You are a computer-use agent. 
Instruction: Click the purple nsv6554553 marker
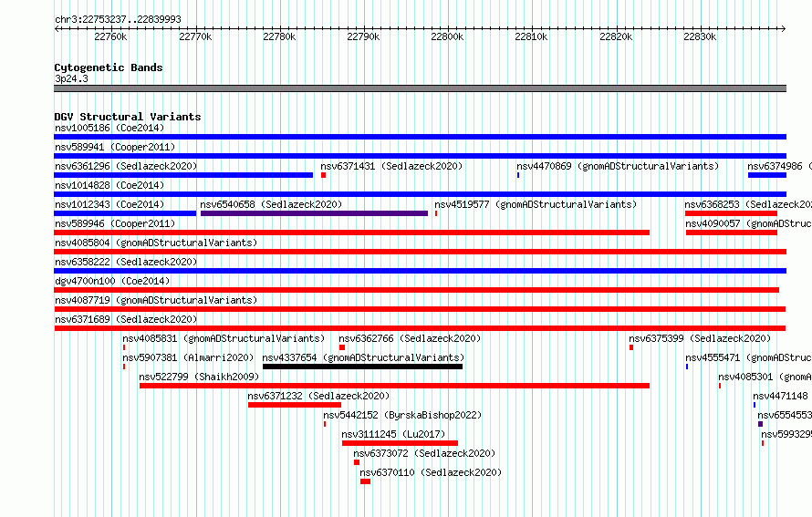760,424
